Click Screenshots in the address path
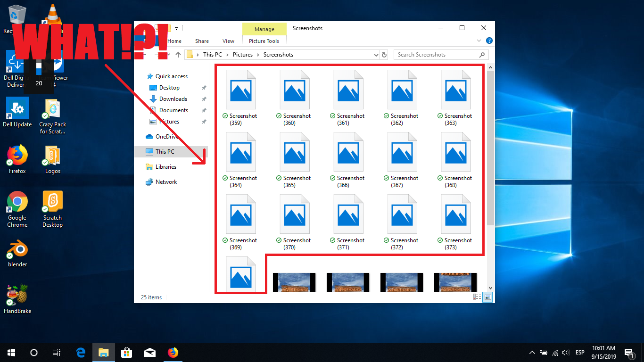 278,55
